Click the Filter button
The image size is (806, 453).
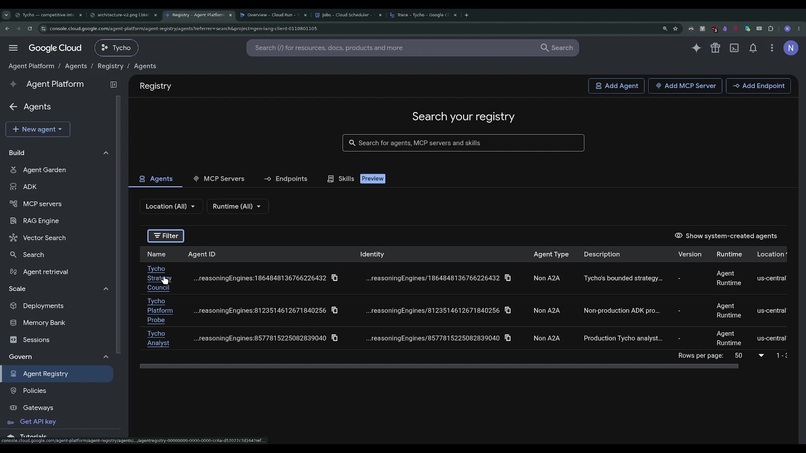pos(166,236)
